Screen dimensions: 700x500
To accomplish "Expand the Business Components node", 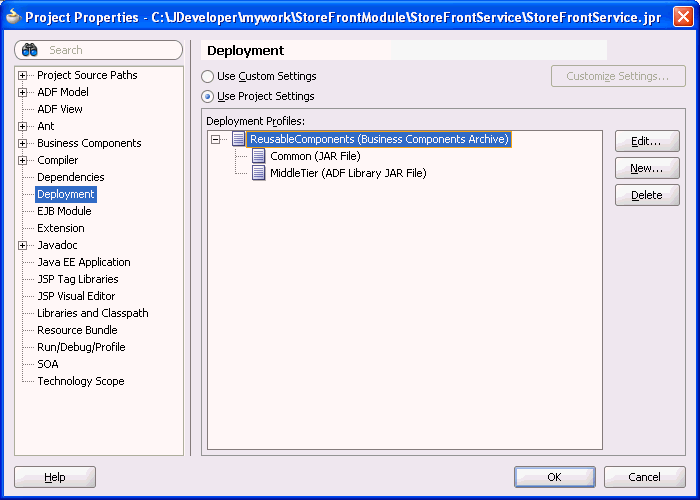I will [22, 143].
